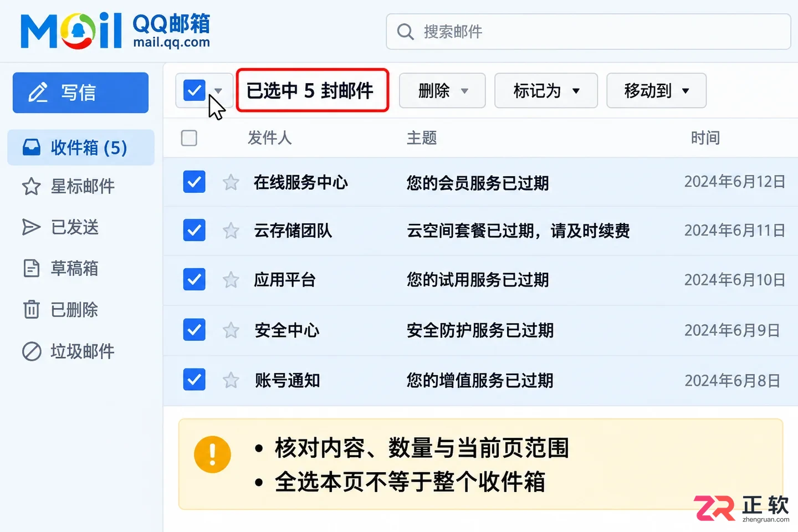Open email 安全防护服务已过期

pos(480,330)
